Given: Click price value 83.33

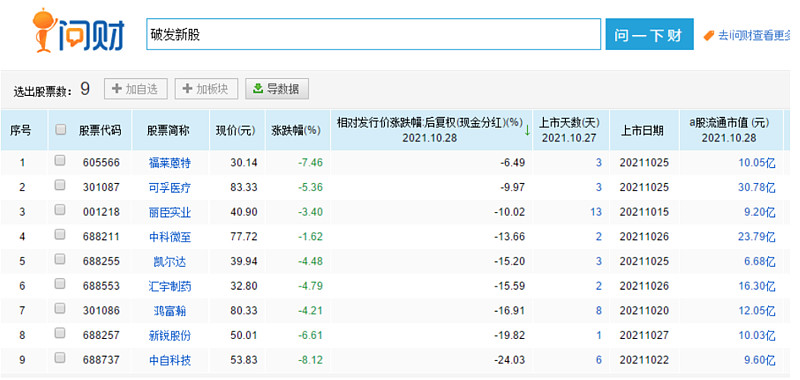Looking at the screenshot, I should [244, 187].
